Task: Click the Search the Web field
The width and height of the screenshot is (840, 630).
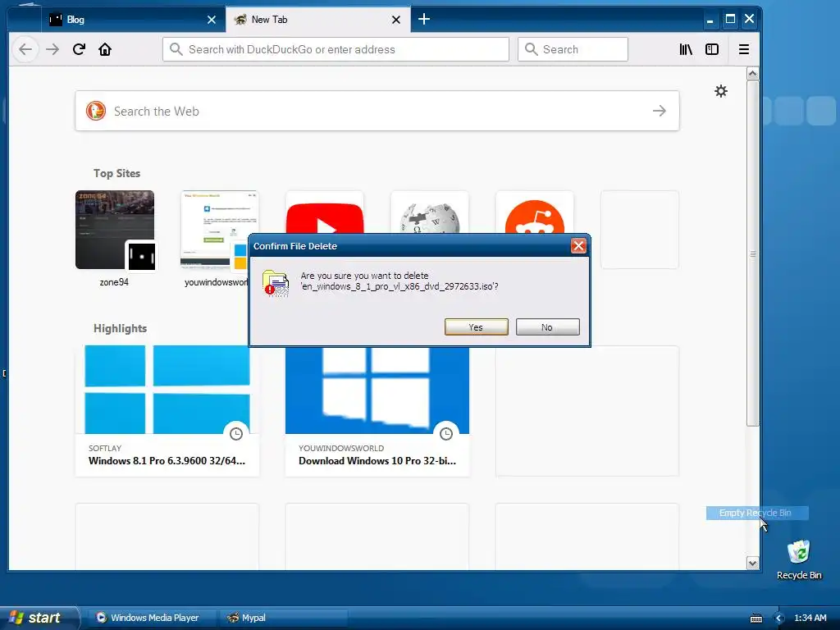Action: pyautogui.click(x=377, y=111)
